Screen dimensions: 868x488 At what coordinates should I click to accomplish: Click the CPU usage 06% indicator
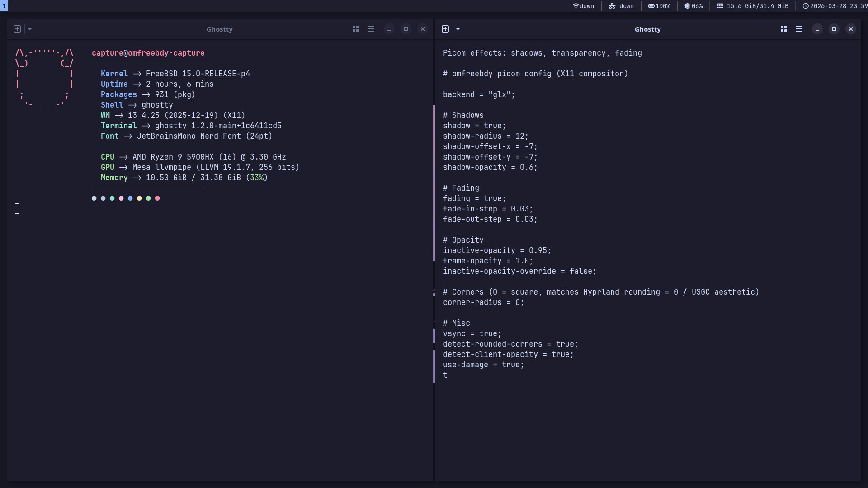pyautogui.click(x=693, y=6)
